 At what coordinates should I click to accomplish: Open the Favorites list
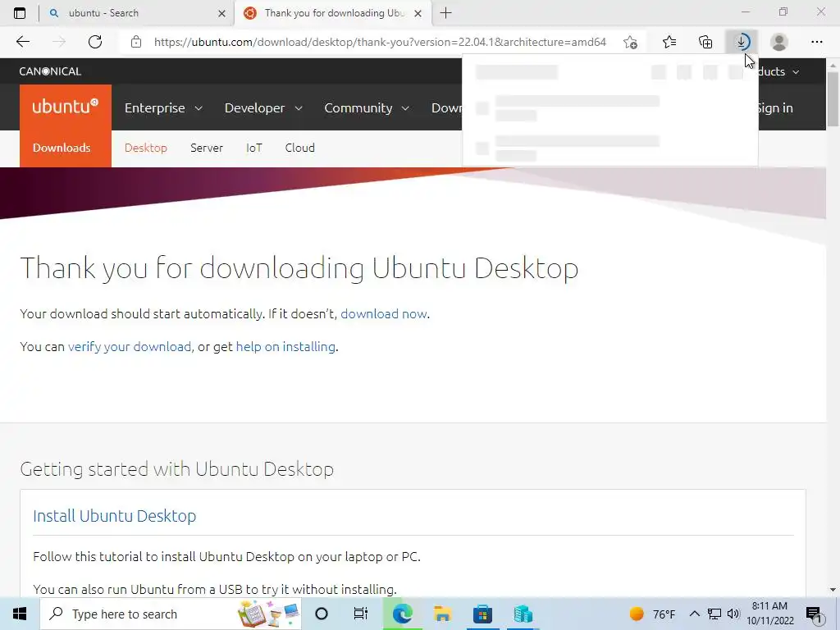pyautogui.click(x=669, y=42)
